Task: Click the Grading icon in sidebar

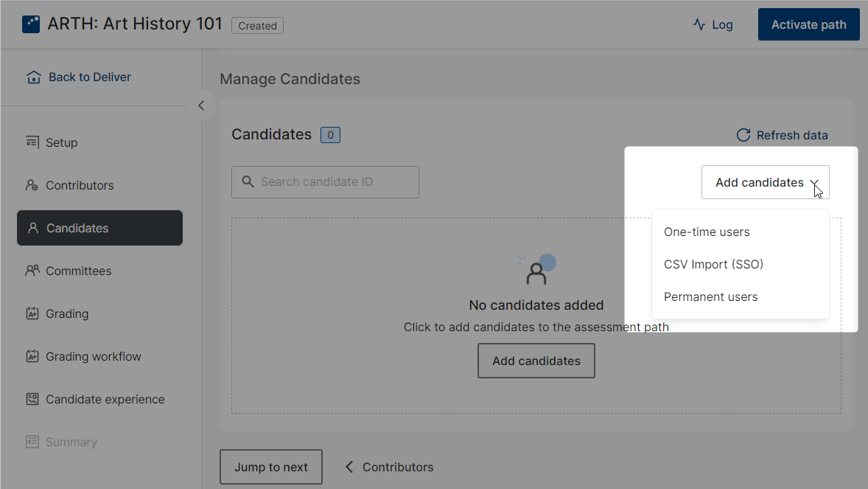Action: [x=32, y=313]
